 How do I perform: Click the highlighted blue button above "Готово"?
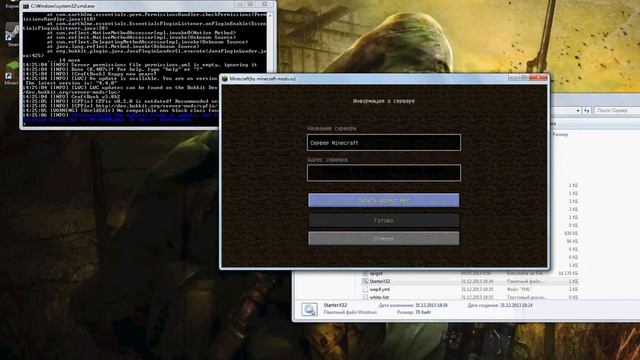pyautogui.click(x=384, y=200)
